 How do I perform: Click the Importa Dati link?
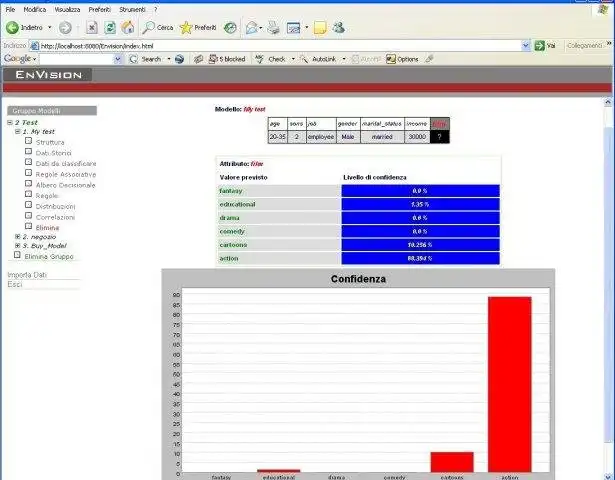27,275
